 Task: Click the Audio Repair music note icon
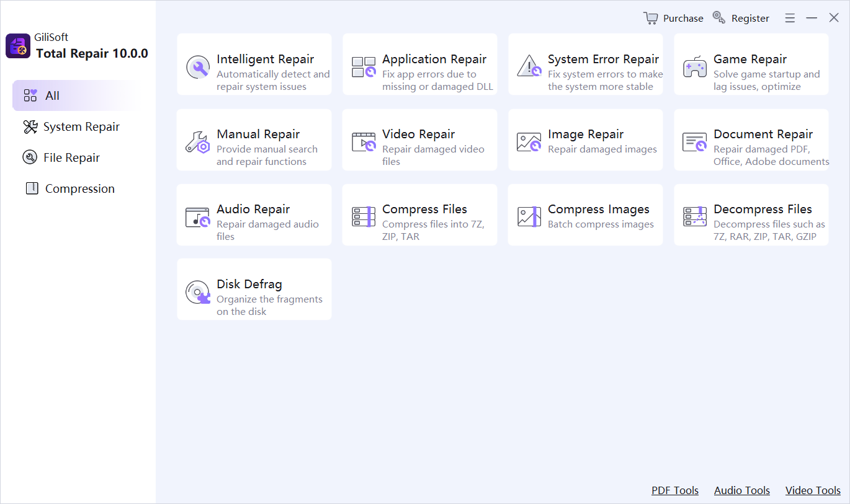198,217
